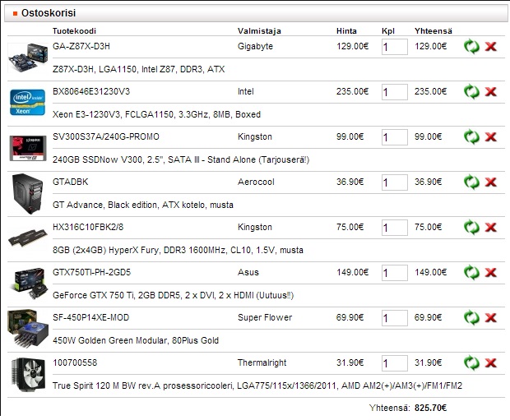Viewport: 510px width, 420px height.
Task: Remove GA-Z87X-D3H motherboard from cart
Action: pos(490,47)
